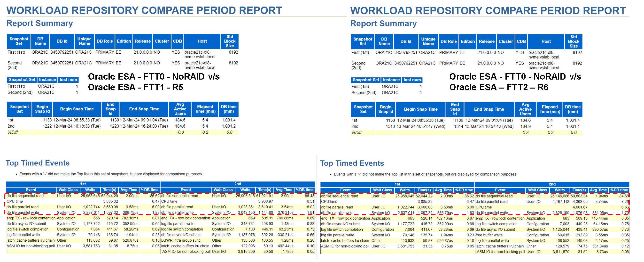Click the 2nd group header in right events table
644x262 pixels.
point(552,184)
